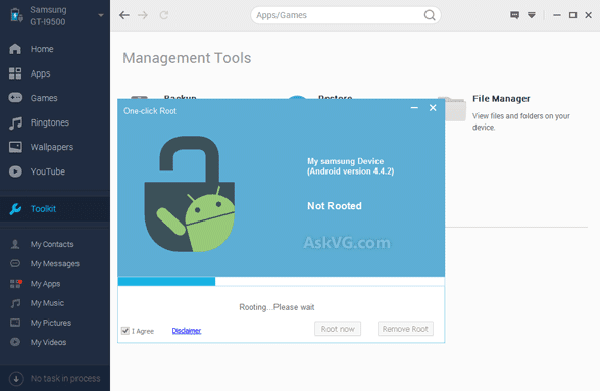Open the YouTube section
The height and width of the screenshot is (391, 600).
pyautogui.click(x=48, y=171)
